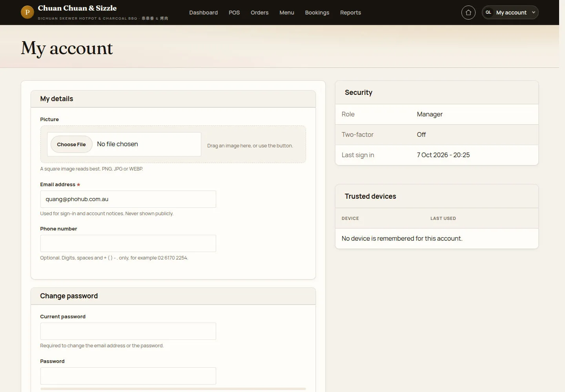Focus the Current password field
This screenshot has height=392, width=565.
(128, 331)
